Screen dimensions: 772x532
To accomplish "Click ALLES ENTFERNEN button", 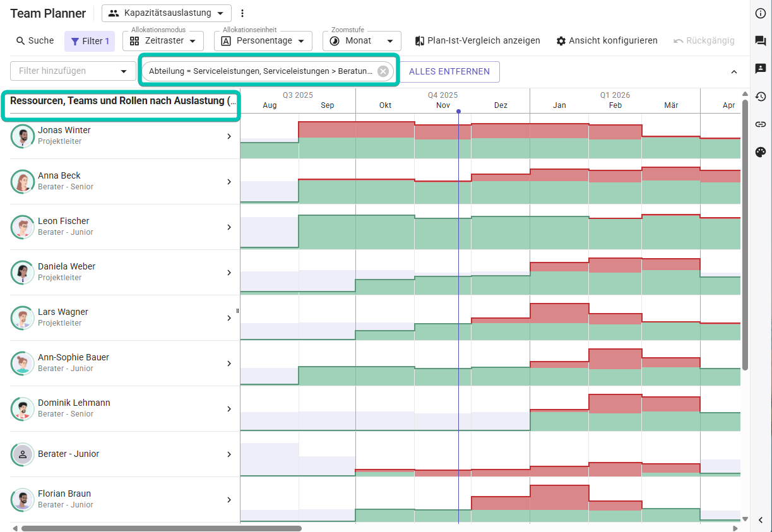I will 449,71.
